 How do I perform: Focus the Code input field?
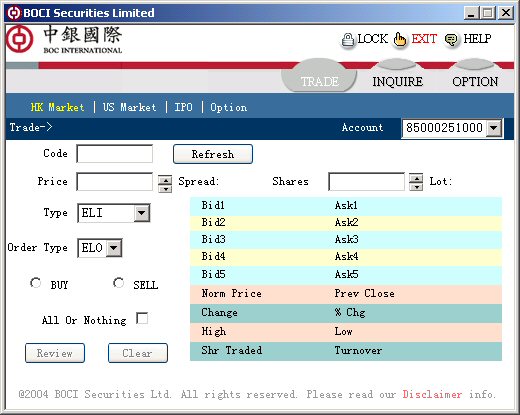tap(115, 154)
